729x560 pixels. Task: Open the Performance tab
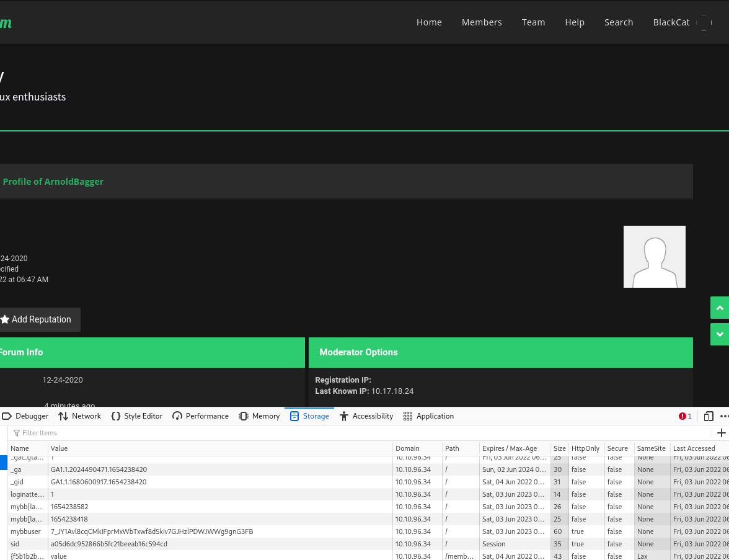pos(200,416)
